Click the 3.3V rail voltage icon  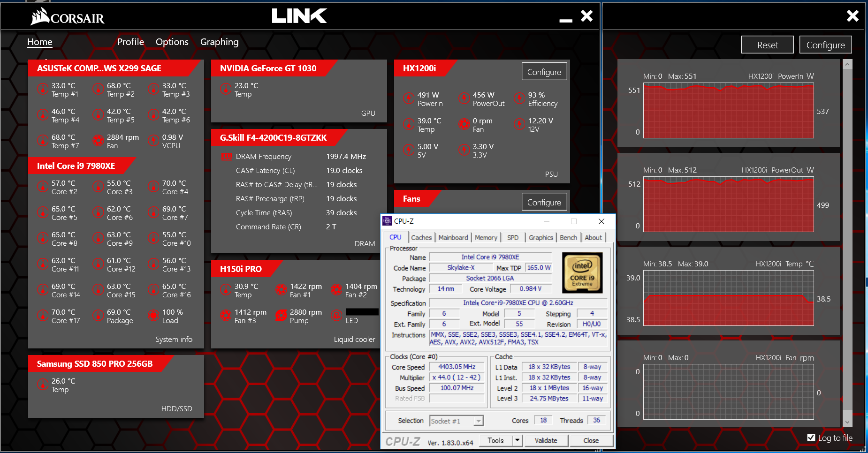click(x=464, y=150)
